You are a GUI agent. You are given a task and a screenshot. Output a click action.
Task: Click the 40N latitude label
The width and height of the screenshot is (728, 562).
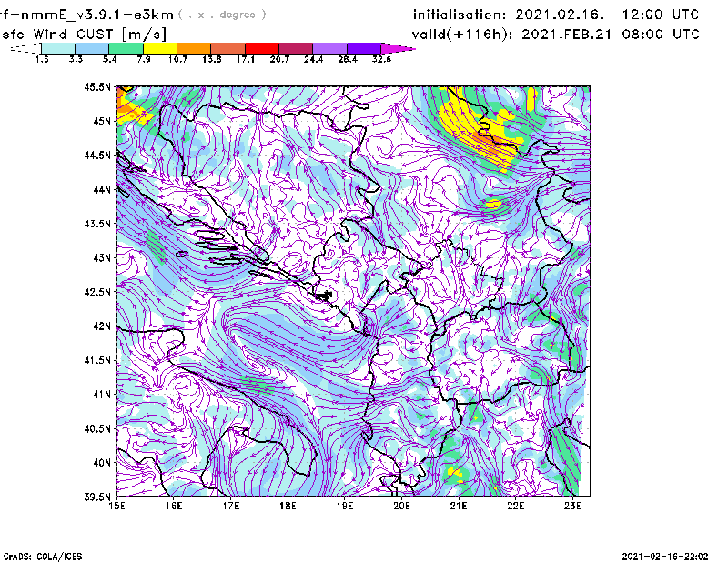[102, 462]
